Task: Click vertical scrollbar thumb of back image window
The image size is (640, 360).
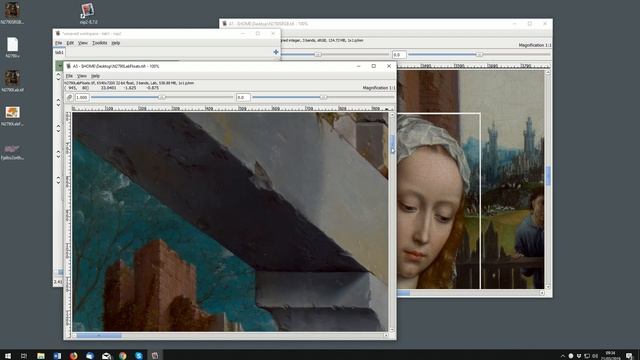Action: coord(548,176)
